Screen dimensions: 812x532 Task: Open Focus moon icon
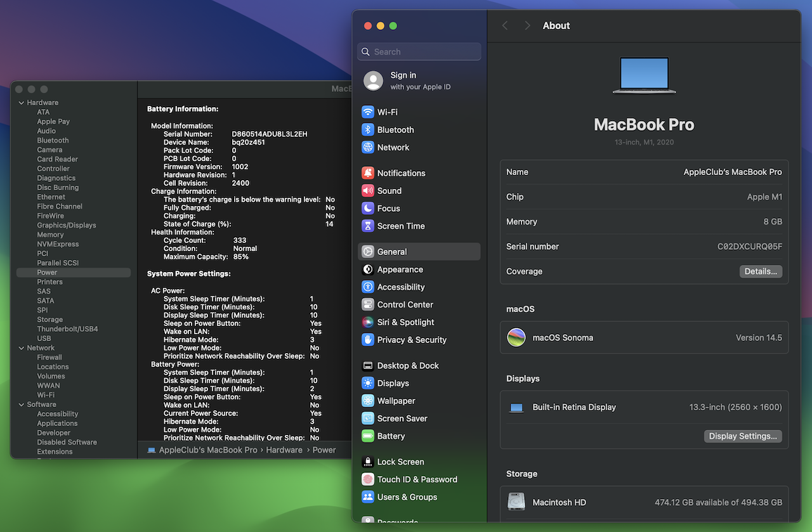(368, 209)
